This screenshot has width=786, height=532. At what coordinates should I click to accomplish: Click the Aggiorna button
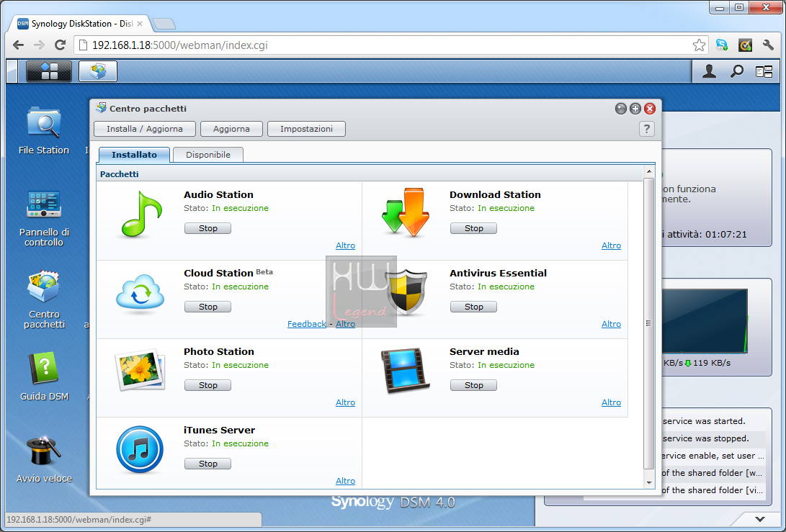(x=231, y=129)
